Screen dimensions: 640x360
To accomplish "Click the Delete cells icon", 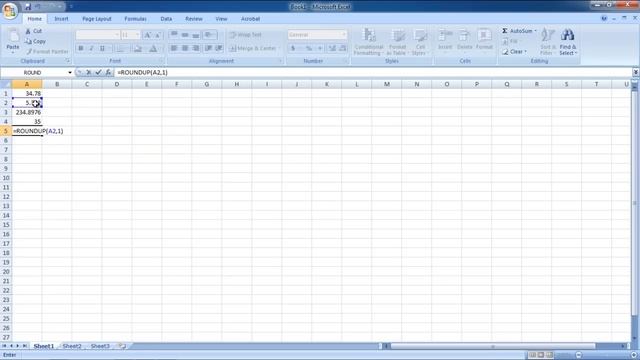I will (464, 36).
